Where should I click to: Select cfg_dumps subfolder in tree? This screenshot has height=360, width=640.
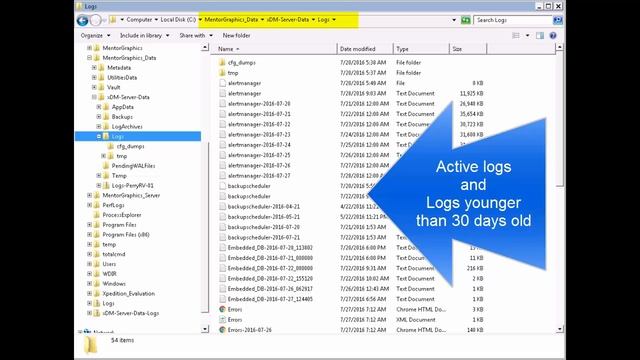tap(131, 146)
